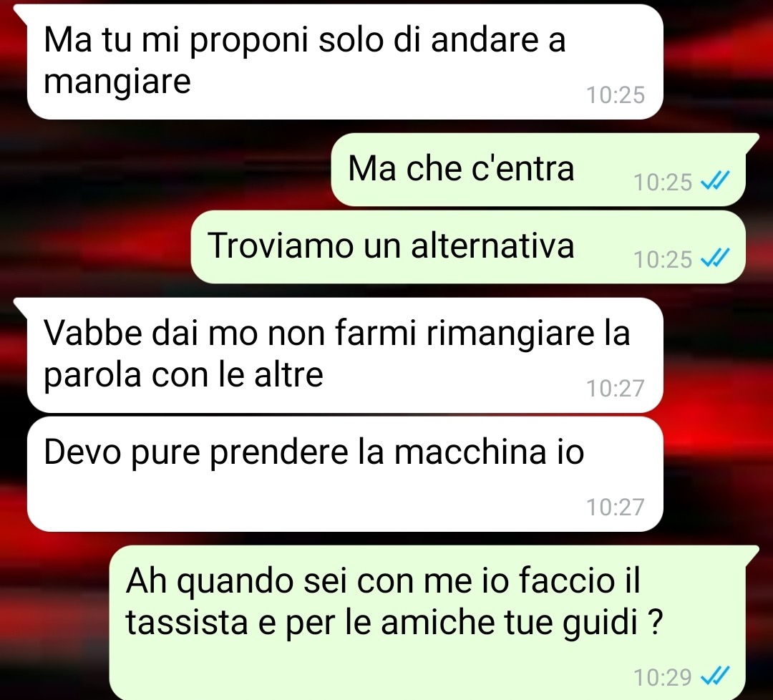773x700 pixels.
Task: Select the 'Ma che c'entra' sent message
Action: click(538, 170)
